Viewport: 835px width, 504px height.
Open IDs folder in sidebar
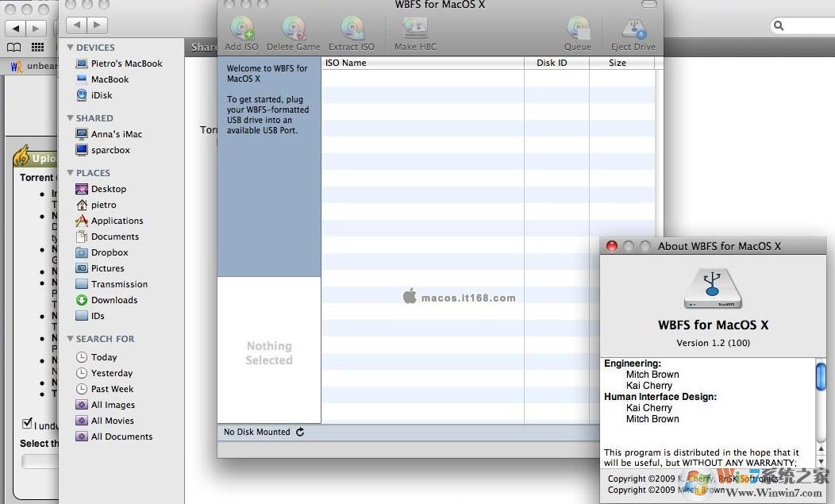click(90, 316)
